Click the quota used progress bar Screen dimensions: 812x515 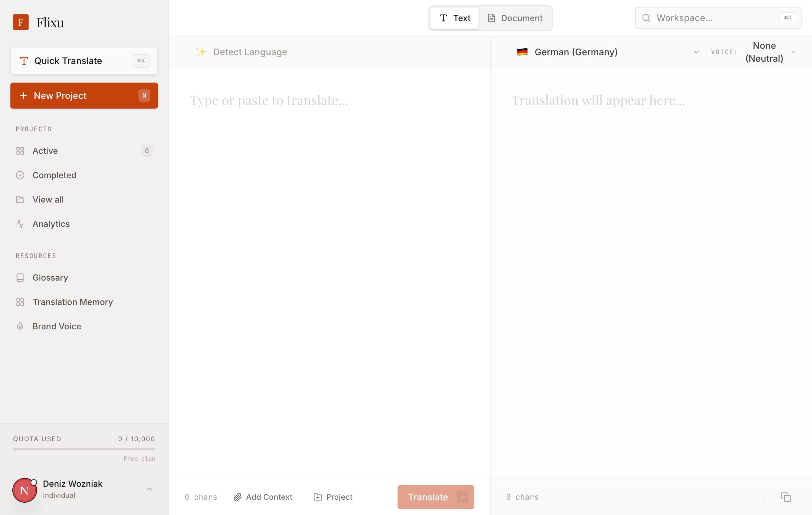(x=84, y=449)
